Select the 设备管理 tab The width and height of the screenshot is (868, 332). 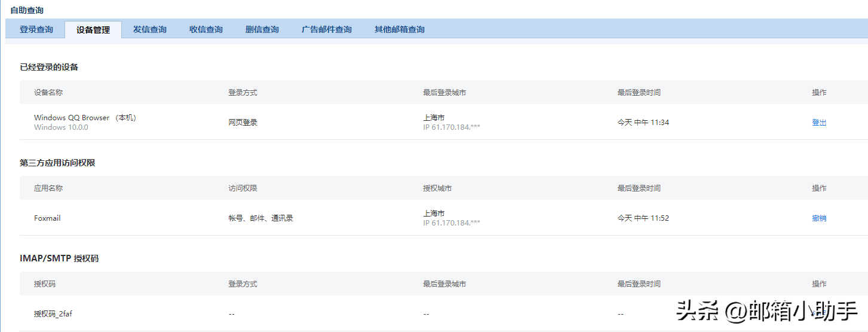[x=93, y=30]
